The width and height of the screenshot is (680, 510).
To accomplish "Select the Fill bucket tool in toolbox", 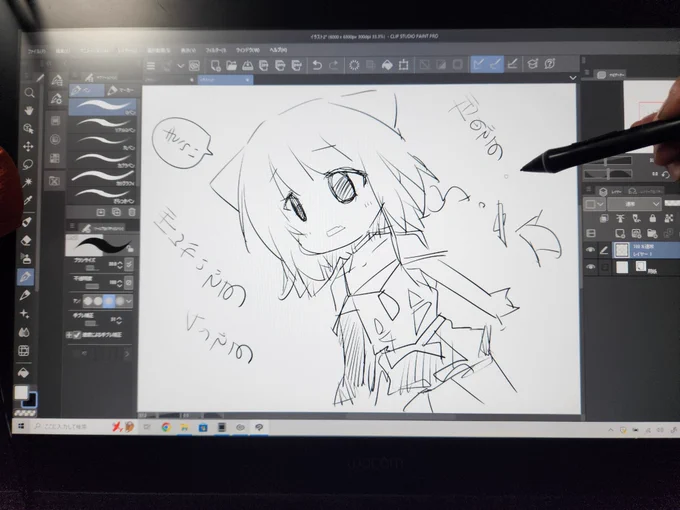I will click(x=23, y=372).
